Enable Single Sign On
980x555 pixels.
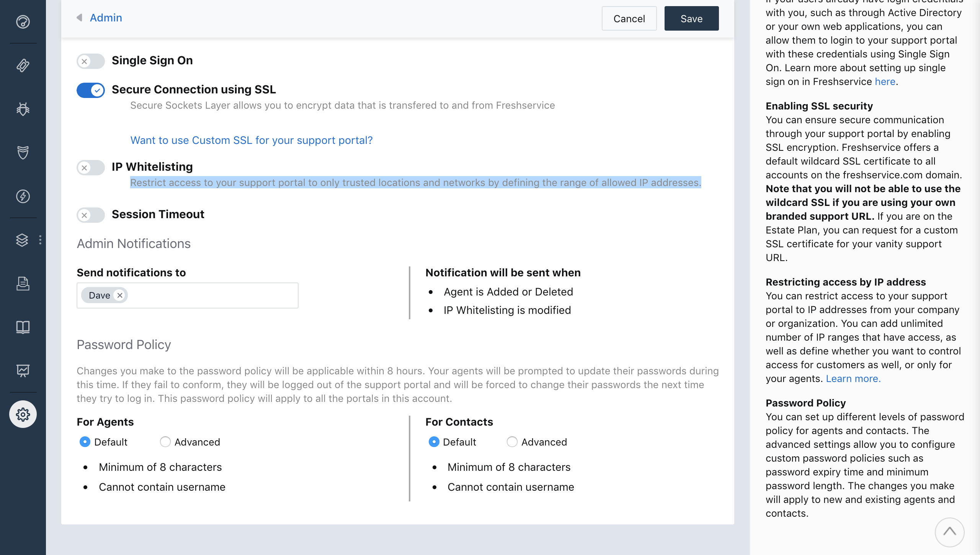pos(91,61)
